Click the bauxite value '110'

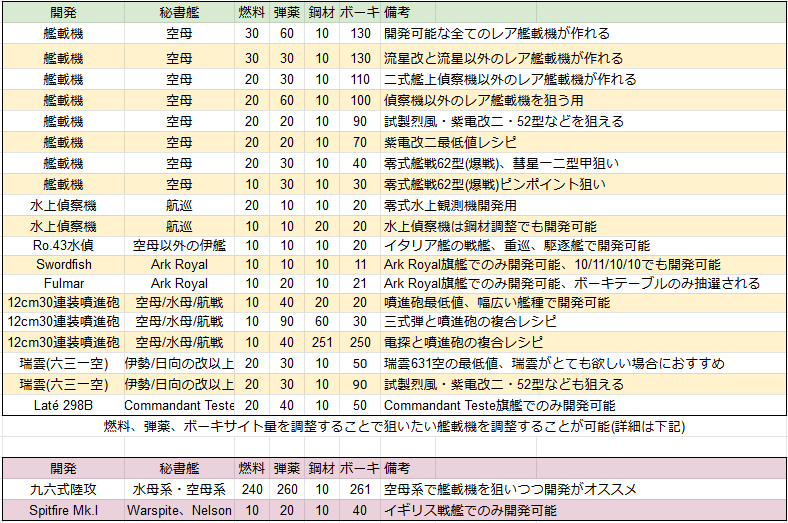coord(360,79)
